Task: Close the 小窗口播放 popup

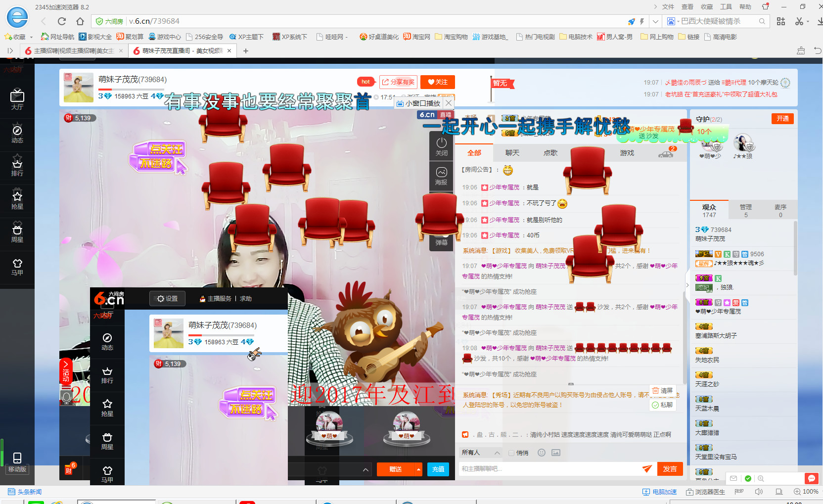Action: coord(448,103)
